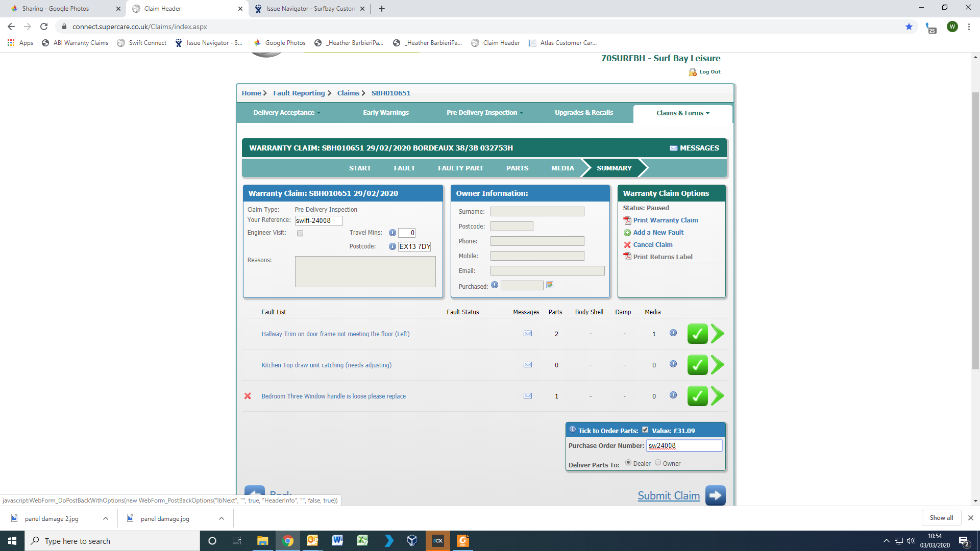Image resolution: width=980 pixels, height=551 pixels.
Task: Toggle the Engineer Visit checkbox
Action: (300, 233)
